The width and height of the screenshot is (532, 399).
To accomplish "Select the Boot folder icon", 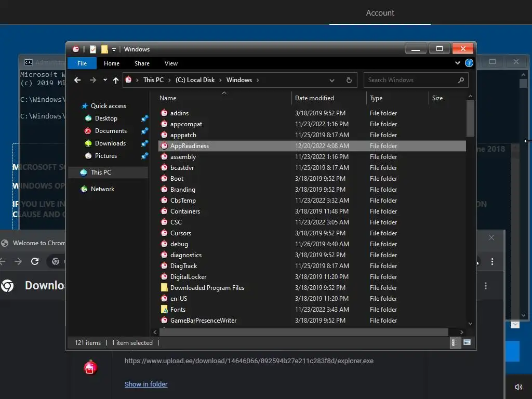I will click(x=164, y=179).
